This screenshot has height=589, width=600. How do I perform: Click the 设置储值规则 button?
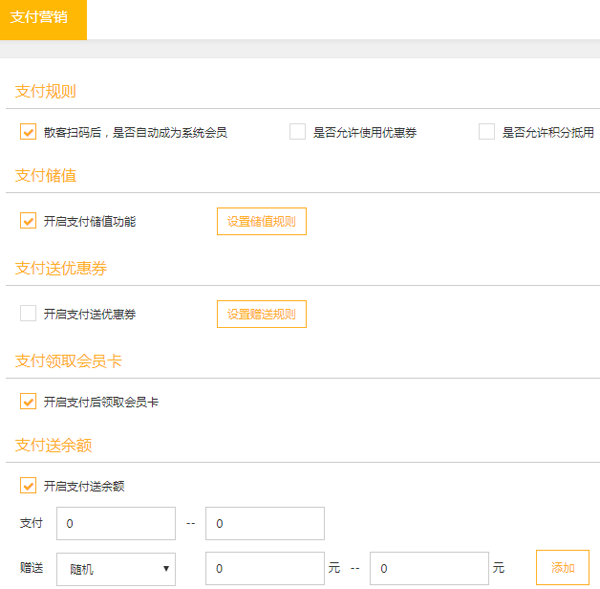(261, 222)
